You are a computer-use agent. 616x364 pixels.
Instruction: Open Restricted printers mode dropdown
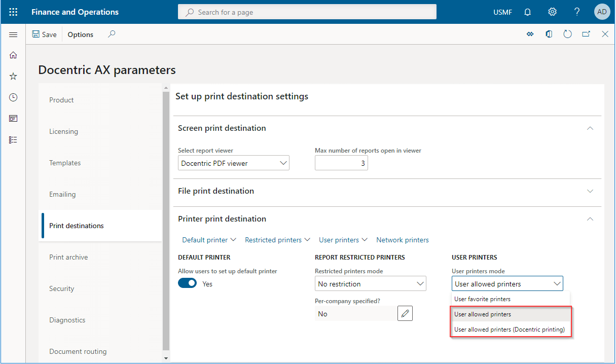[x=371, y=283]
